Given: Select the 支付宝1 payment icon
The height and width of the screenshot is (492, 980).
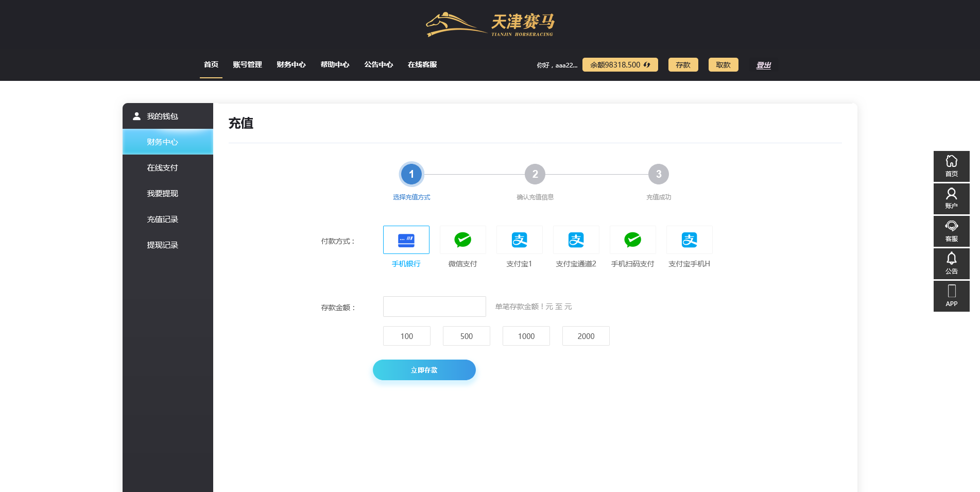Looking at the screenshot, I should [519, 240].
